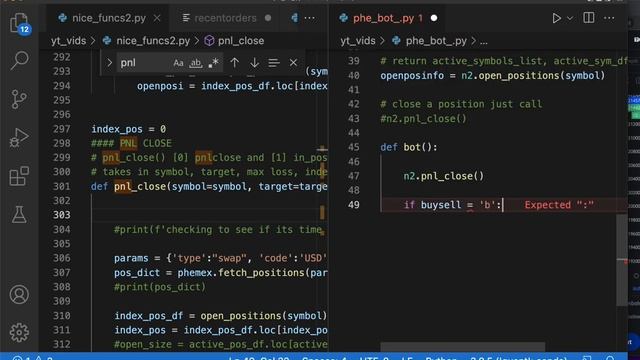Click unsaved dot on phe_bot_.py tab
Viewport: 640px width, 360px height.
pos(434,18)
